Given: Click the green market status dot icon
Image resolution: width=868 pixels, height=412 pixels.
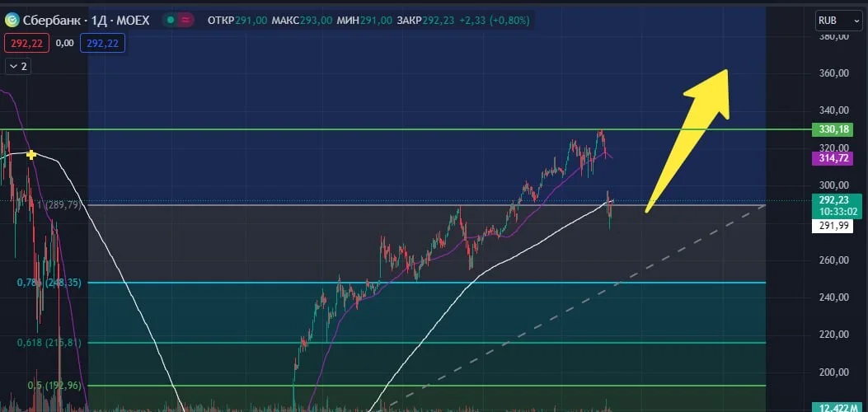Looking at the screenshot, I should (x=171, y=21).
